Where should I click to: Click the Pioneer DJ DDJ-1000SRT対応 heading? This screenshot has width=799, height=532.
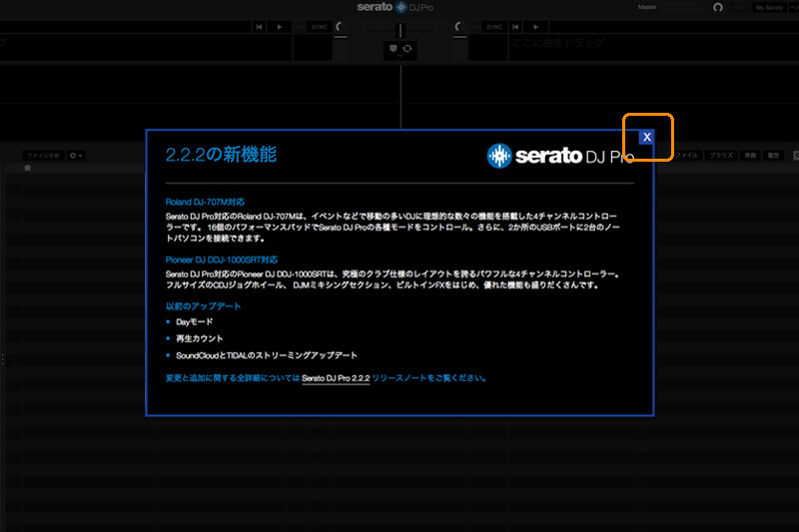222,260
